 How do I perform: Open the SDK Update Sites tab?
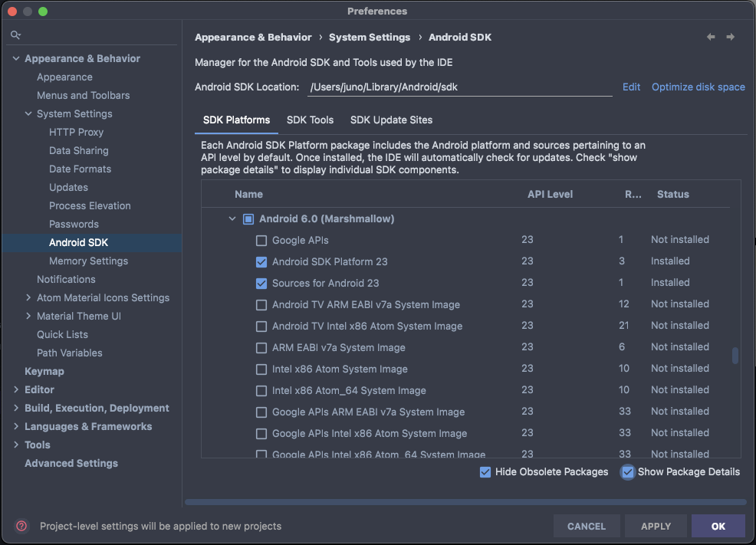pyautogui.click(x=391, y=120)
